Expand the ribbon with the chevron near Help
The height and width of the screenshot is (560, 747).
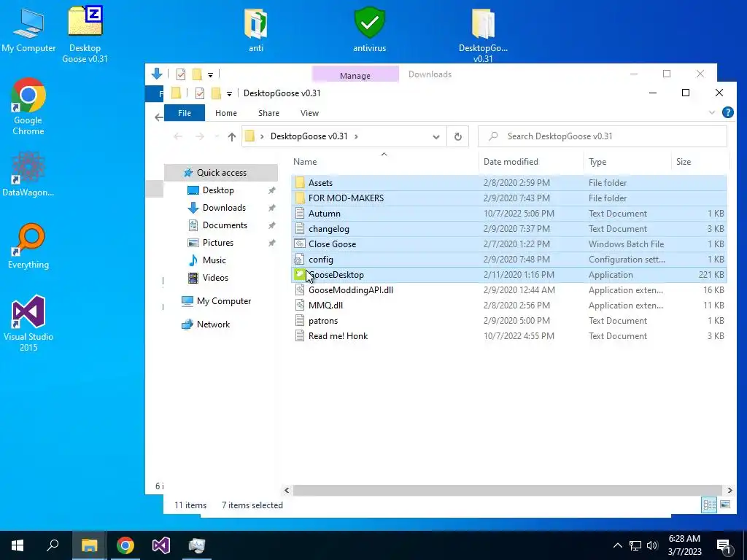pos(712,113)
